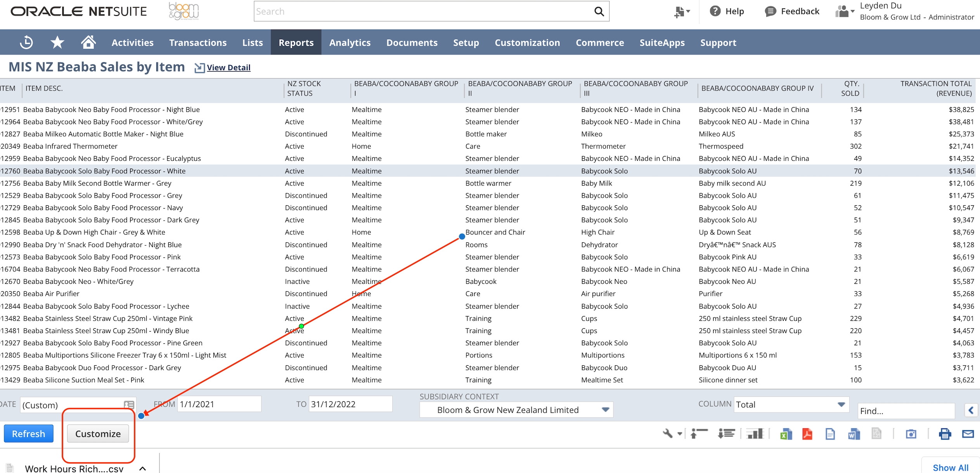Image resolution: width=980 pixels, height=473 pixels.
Task: Open the Lists menu
Action: coord(253,42)
